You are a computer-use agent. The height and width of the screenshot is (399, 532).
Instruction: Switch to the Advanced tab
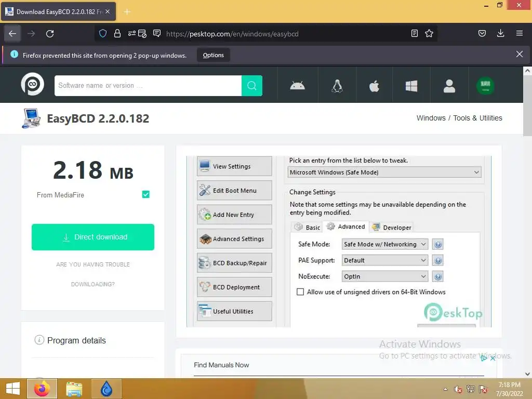345,227
